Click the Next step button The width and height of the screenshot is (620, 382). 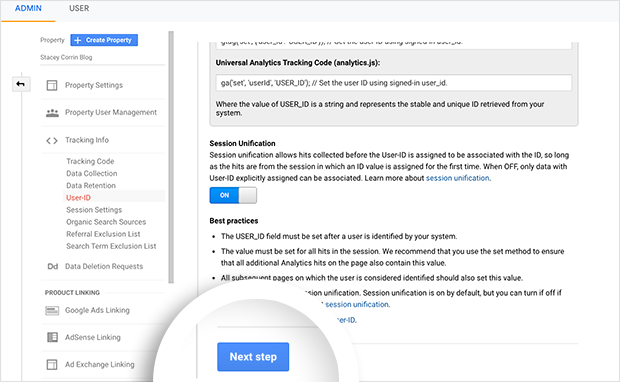pos(253,357)
